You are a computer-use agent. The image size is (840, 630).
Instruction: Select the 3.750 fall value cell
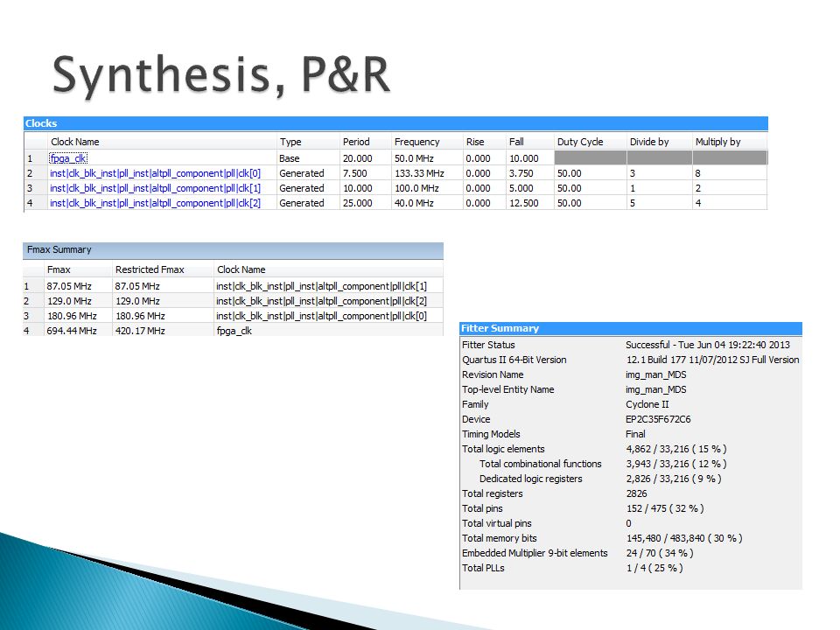coord(521,173)
